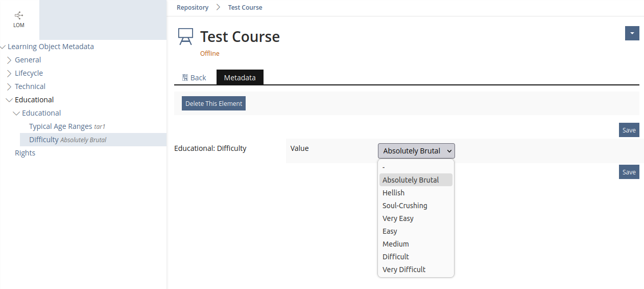The width and height of the screenshot is (644, 289).
Task: Pick Very Easy in the dropdown
Action: (398, 218)
